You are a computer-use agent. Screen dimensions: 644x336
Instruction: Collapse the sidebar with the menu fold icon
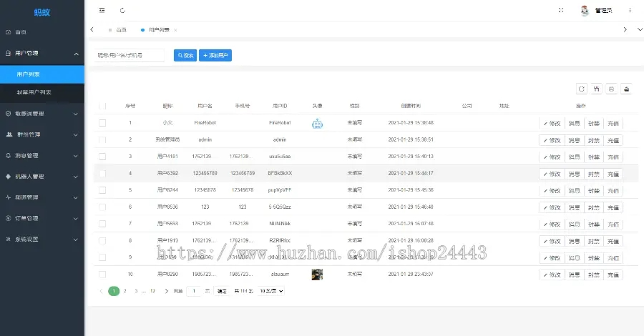(102, 10)
